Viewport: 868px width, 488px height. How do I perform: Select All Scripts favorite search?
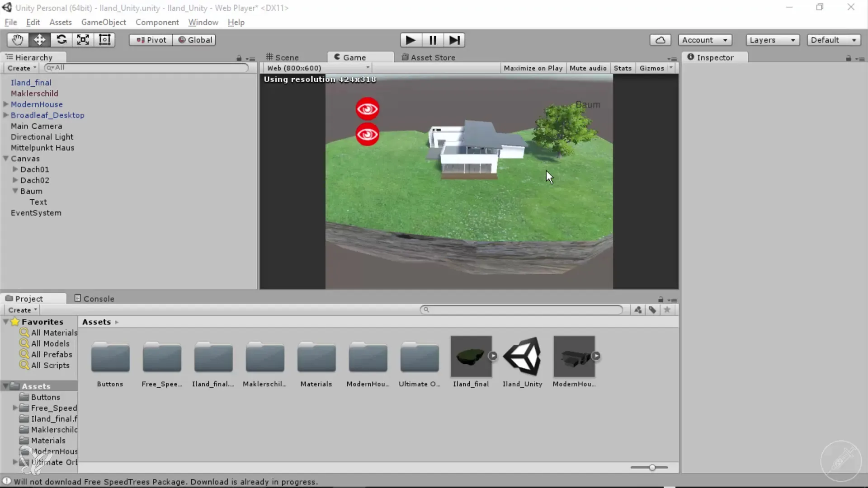pyautogui.click(x=44, y=365)
